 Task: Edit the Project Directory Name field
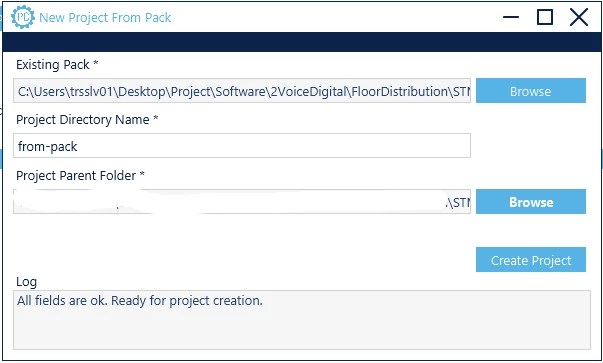point(242,146)
